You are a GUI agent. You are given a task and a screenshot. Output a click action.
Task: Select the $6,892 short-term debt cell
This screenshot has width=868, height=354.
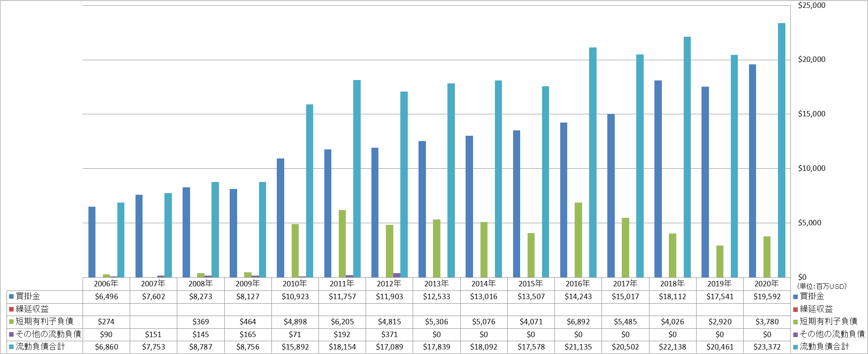click(x=578, y=322)
